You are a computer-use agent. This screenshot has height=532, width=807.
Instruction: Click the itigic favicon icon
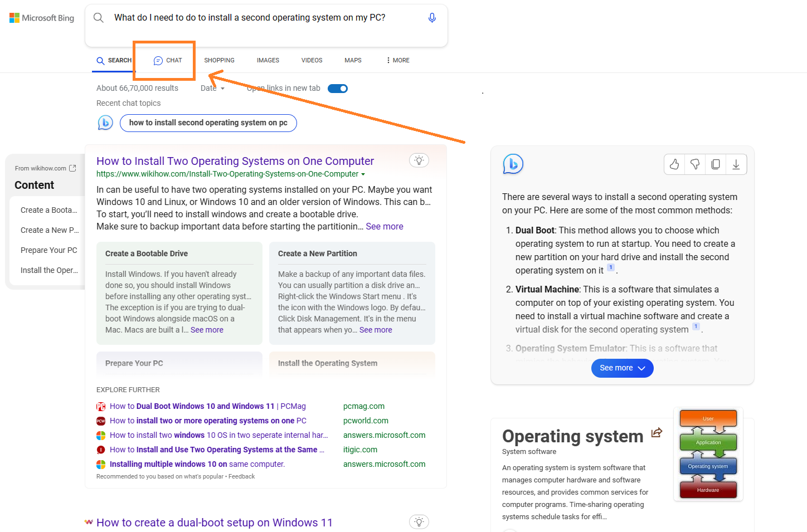coord(101,450)
